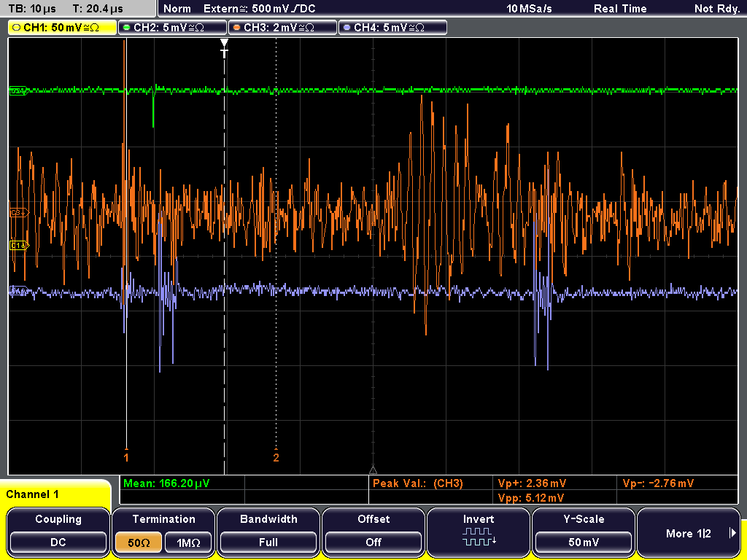Click the time reference triangle at graph bottom
Screen dimensions: 747x560
(373, 470)
